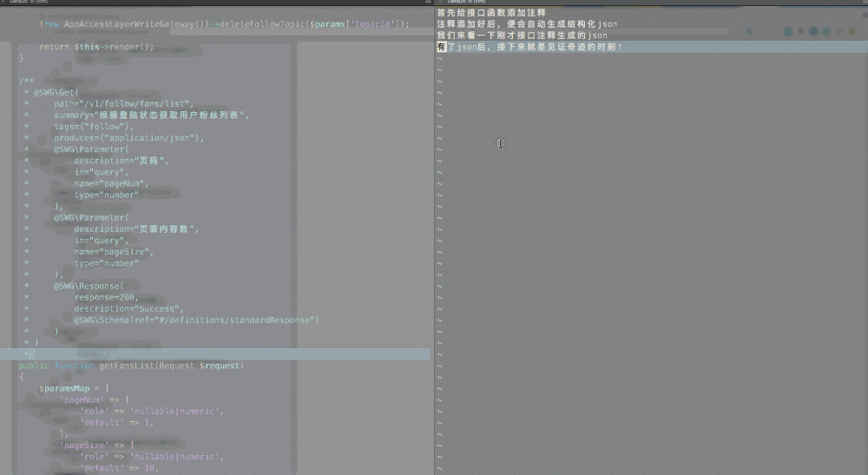
Task: Click right pane line '注释添加好后，便会自动生成结构化json'
Action: 527,24
